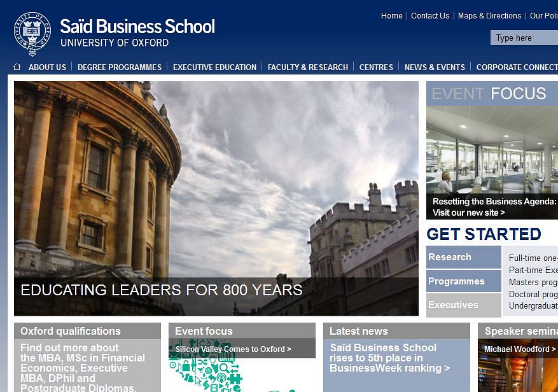Open the Doctoral programme link
The height and width of the screenshot is (392, 558).
tap(533, 294)
